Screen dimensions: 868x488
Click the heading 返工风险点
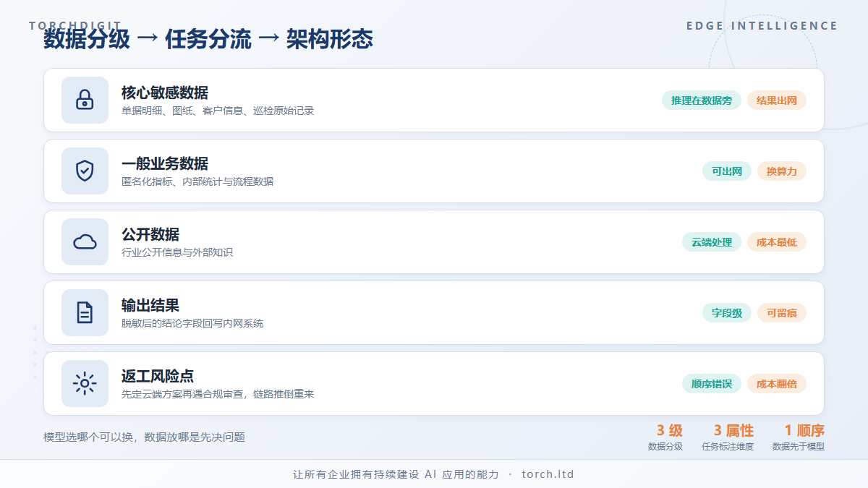tap(158, 376)
